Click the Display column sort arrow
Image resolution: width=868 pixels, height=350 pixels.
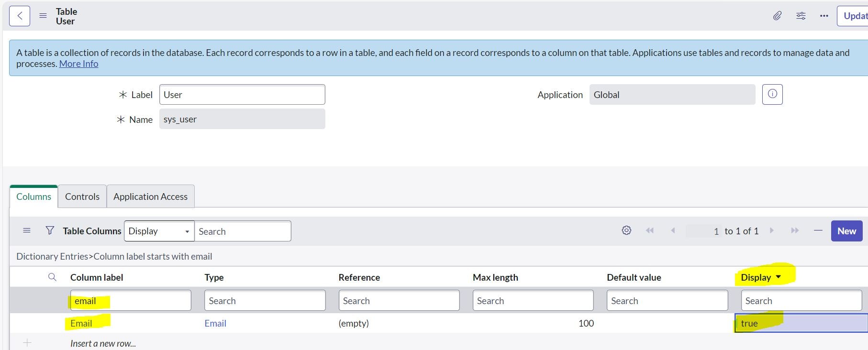778,277
